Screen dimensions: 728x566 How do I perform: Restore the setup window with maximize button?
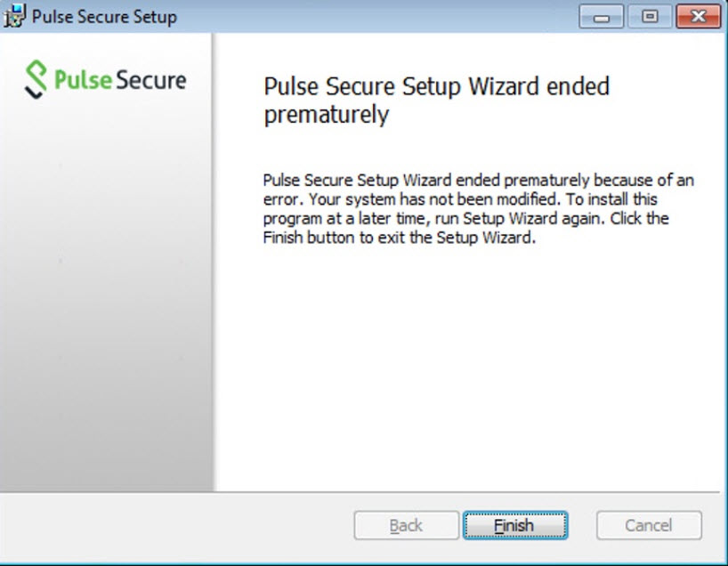coord(649,16)
